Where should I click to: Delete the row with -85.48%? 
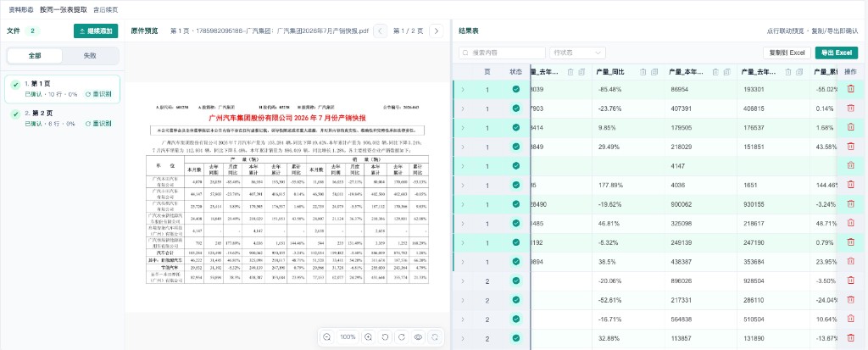(x=851, y=89)
